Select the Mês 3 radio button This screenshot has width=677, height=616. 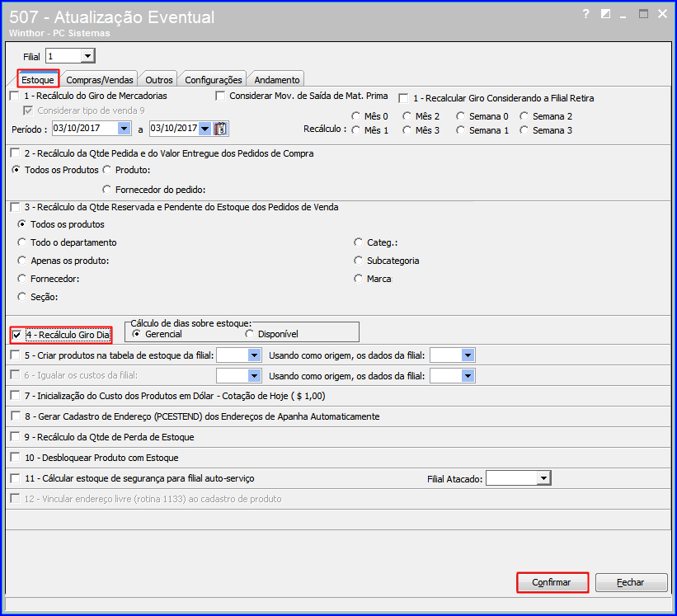pyautogui.click(x=407, y=130)
